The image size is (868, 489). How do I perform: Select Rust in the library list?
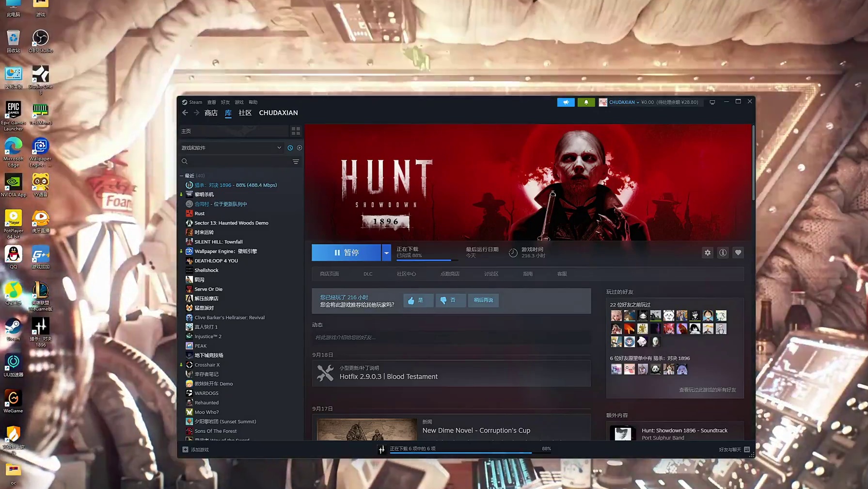(199, 213)
